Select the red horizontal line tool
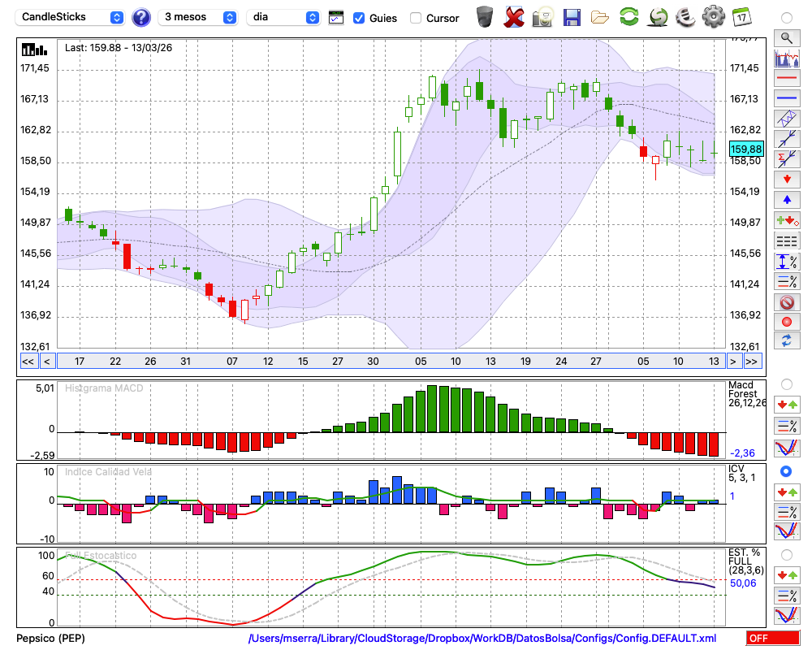This screenshot has width=812, height=650. [x=786, y=79]
